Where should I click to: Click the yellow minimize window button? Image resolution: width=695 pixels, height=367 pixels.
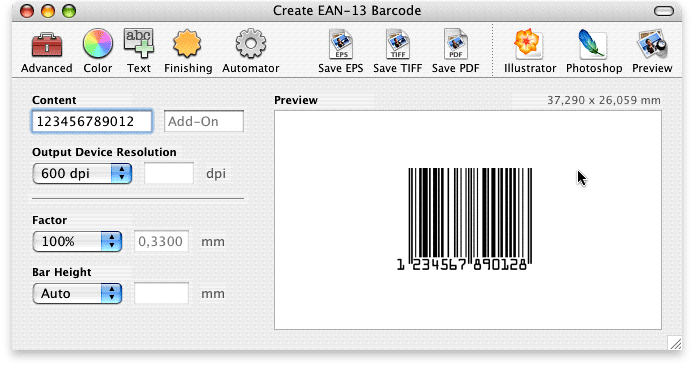click(48, 11)
